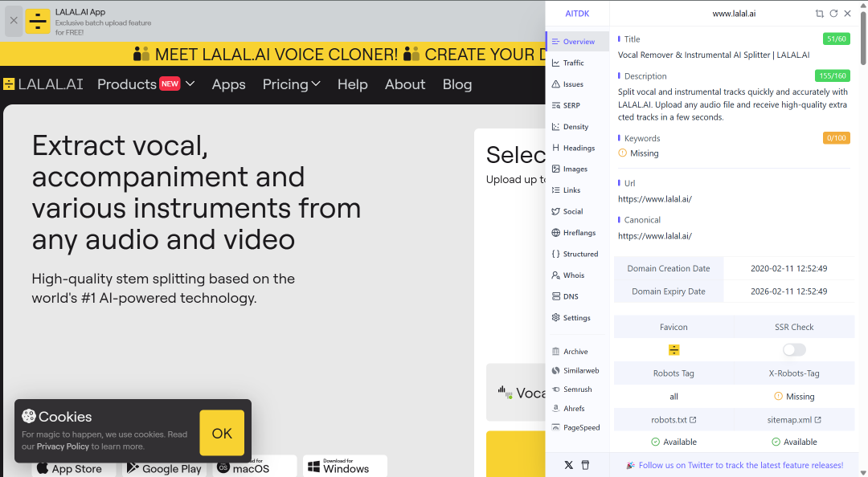Expand the Pricing dropdown
The width and height of the screenshot is (868, 477).
(x=291, y=84)
